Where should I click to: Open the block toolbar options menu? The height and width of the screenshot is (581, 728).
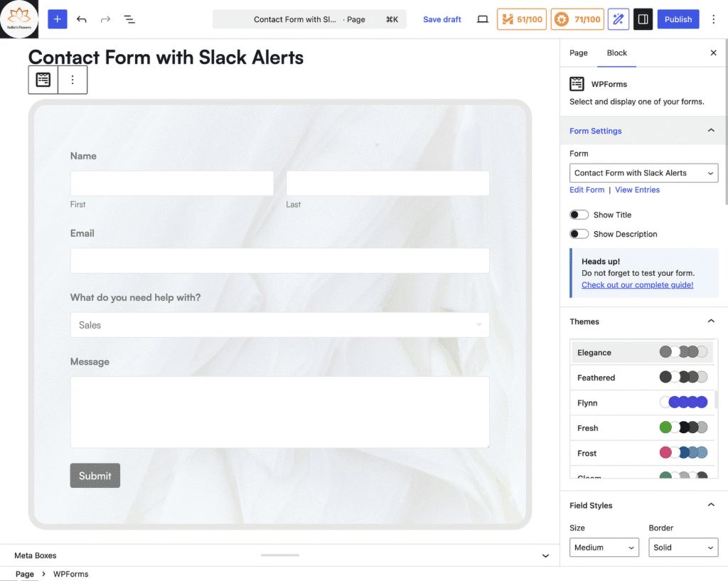click(73, 80)
